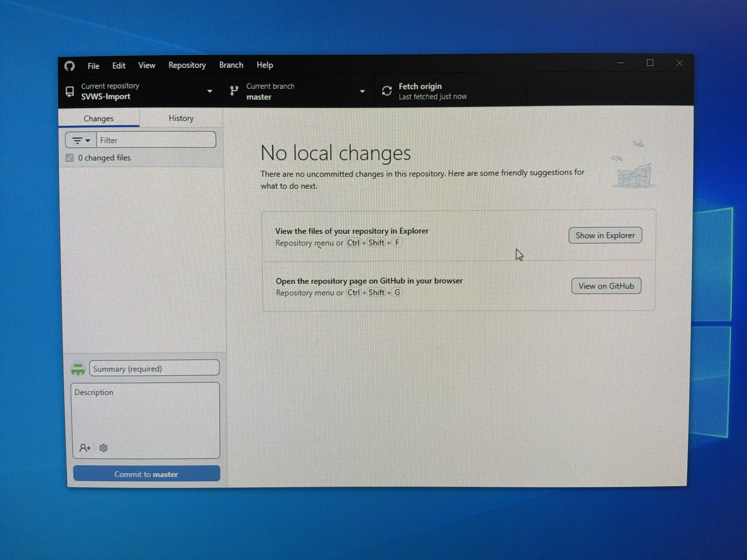The height and width of the screenshot is (560, 747).
Task: Open the View menu
Action: [147, 65]
